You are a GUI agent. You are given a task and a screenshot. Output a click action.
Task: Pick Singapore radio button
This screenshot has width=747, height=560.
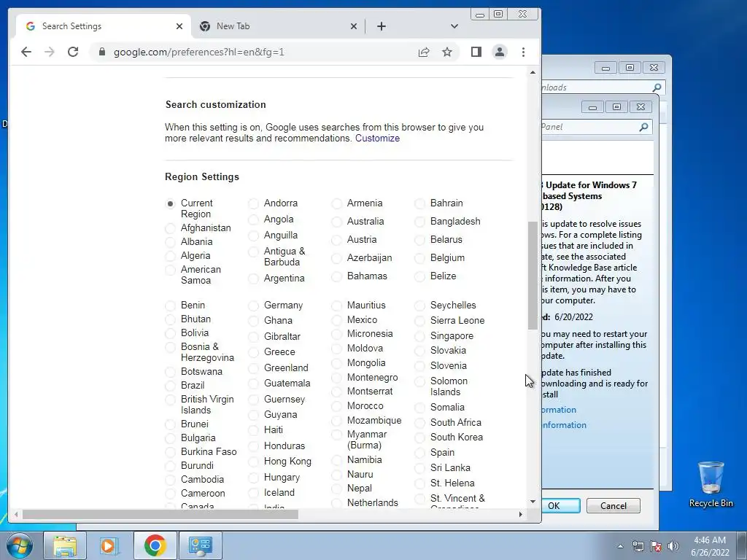point(419,336)
